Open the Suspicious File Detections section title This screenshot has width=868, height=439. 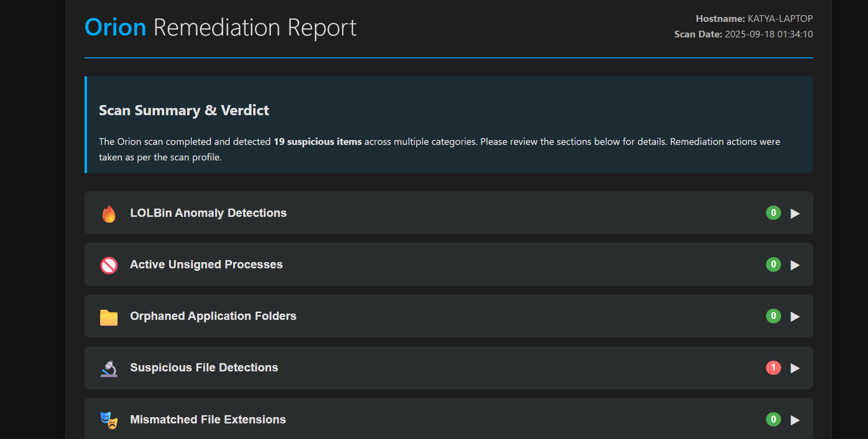pos(204,368)
